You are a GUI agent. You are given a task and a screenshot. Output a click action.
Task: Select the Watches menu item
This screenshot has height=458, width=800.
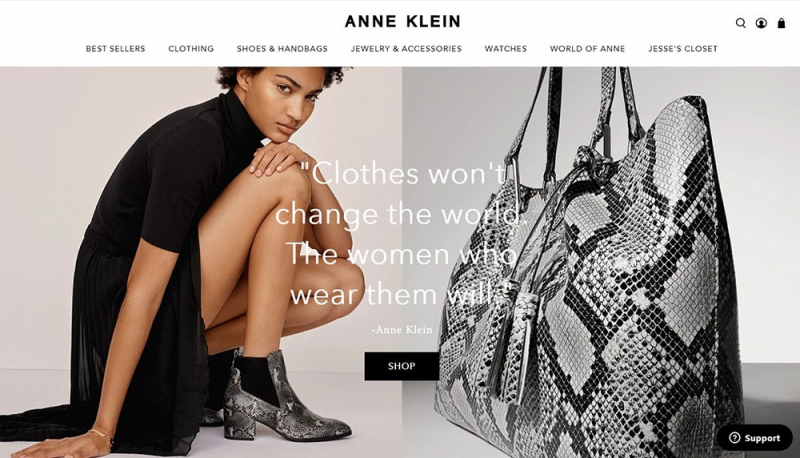click(506, 48)
